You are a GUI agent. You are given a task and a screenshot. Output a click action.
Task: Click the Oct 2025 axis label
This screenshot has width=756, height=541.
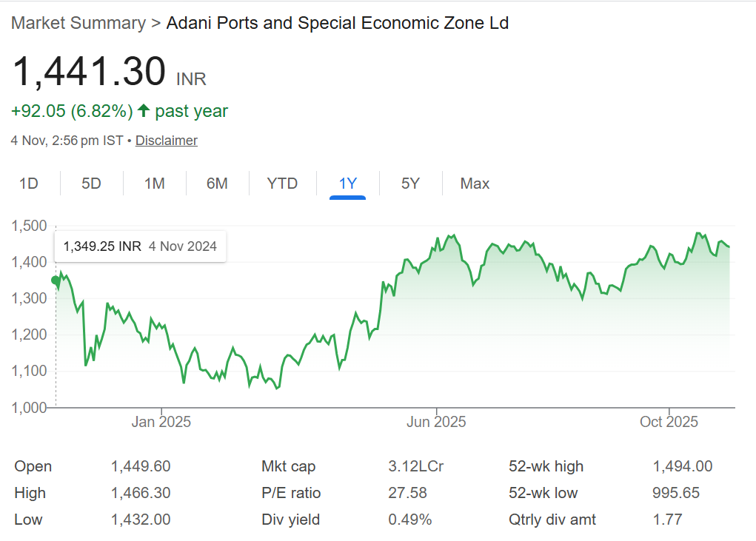point(669,422)
